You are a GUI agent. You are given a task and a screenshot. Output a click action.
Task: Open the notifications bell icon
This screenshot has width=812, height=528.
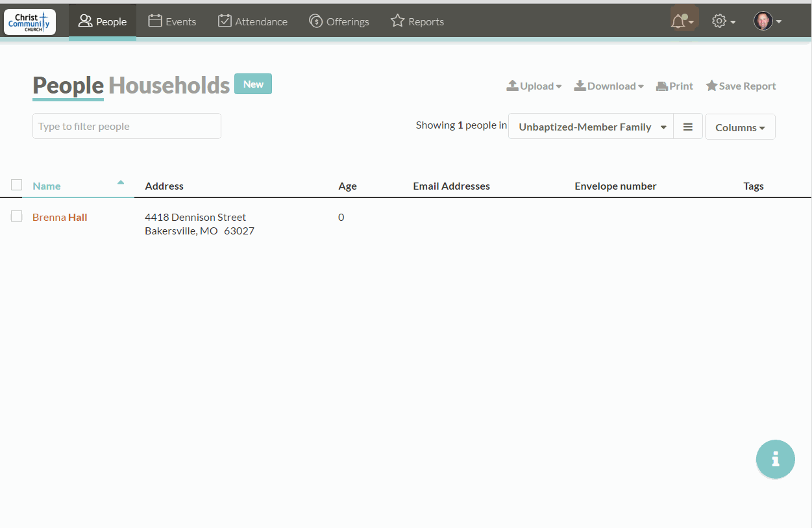pyautogui.click(x=680, y=21)
